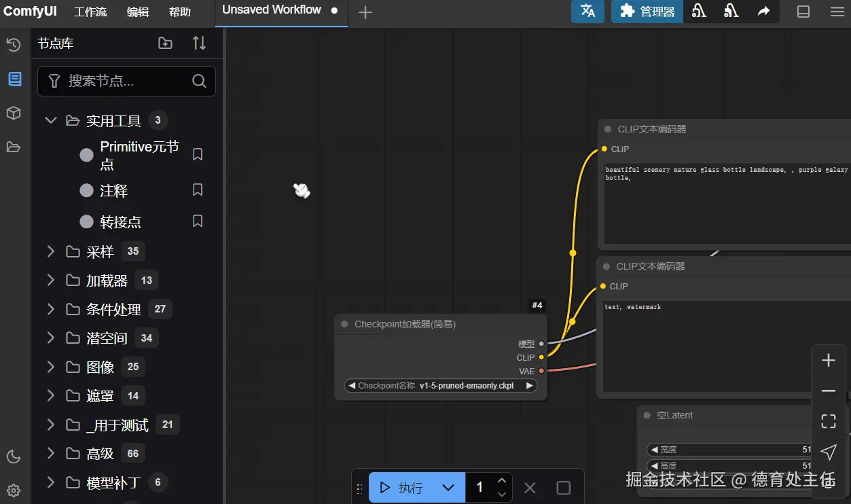
Task: Collapse the 实用工具 folder
Action: coord(50,121)
